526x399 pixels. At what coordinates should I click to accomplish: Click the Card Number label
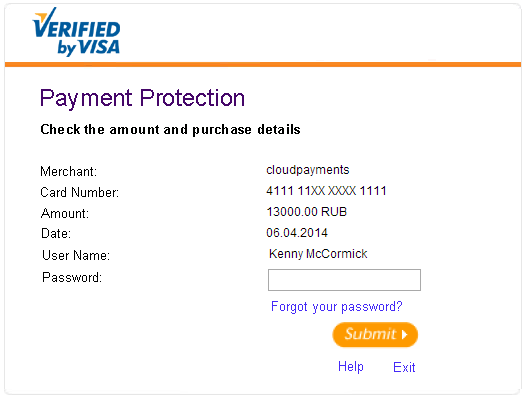[80, 193]
